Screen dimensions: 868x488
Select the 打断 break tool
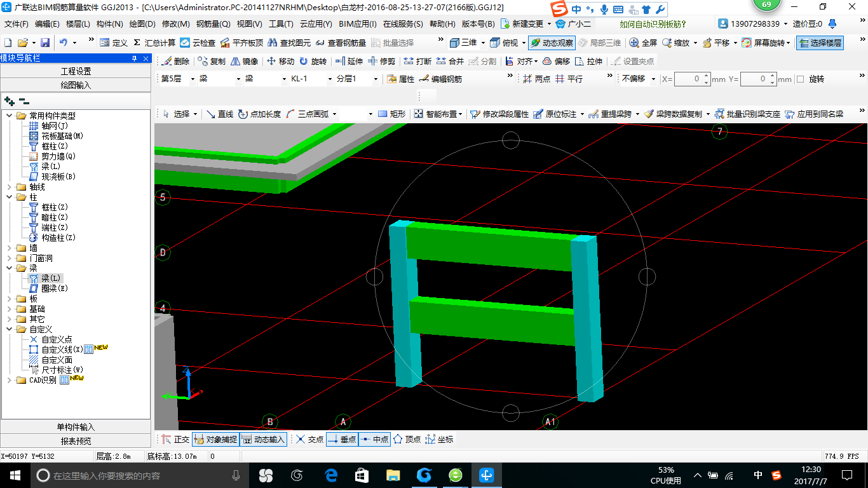(417, 62)
